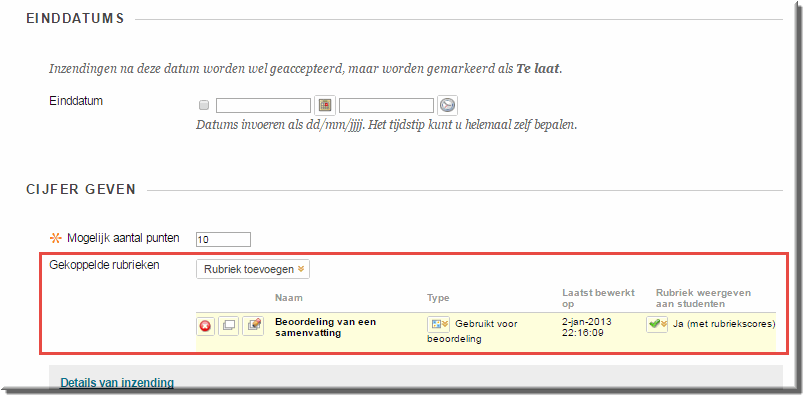Select the Ja (met rubriekscores) text

[724, 324]
